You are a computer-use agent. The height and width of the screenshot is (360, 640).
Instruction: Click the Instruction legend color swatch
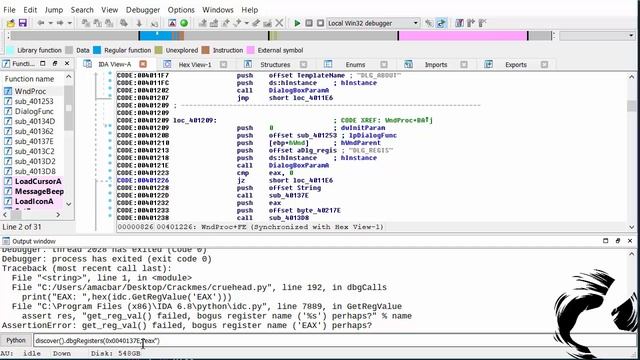[206, 50]
